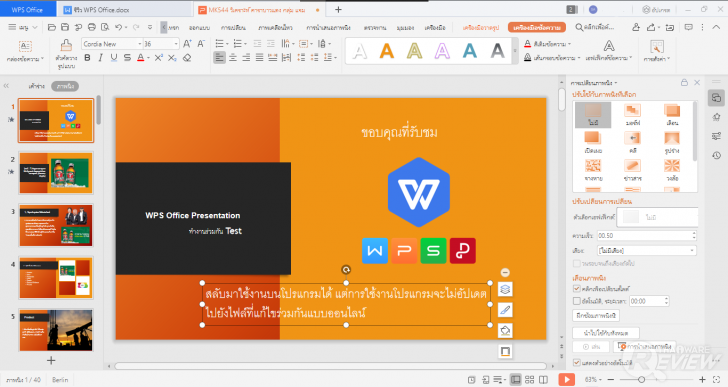Open Print Preview with the magnifier-page icon
Image resolution: width=728 pixels, height=387 pixels.
click(x=105, y=27)
